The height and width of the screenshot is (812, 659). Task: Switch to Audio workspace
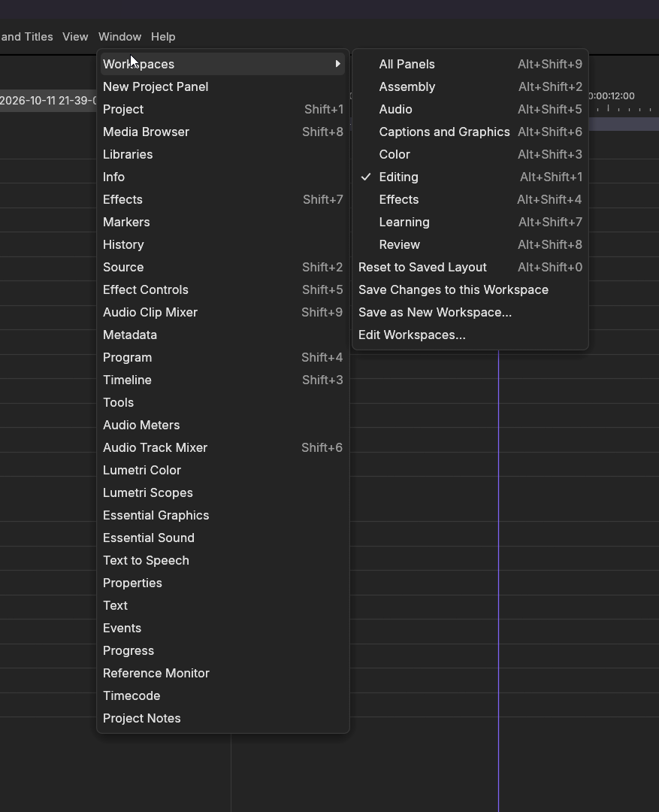470,109
